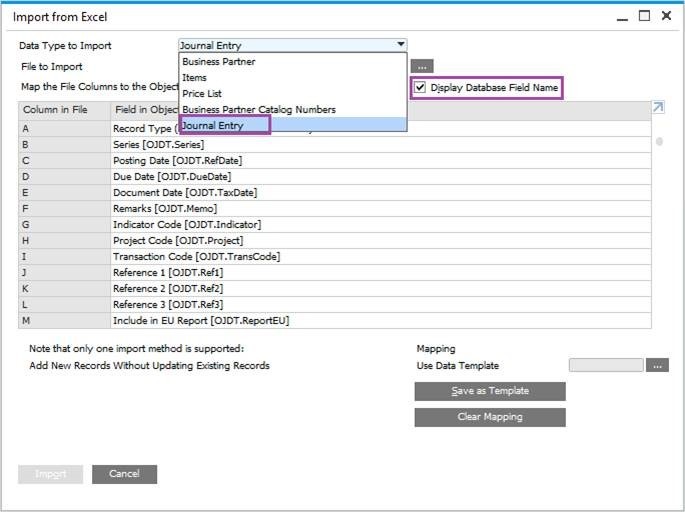Maximize the Import from Excel window
The image size is (685, 512).
644,16
